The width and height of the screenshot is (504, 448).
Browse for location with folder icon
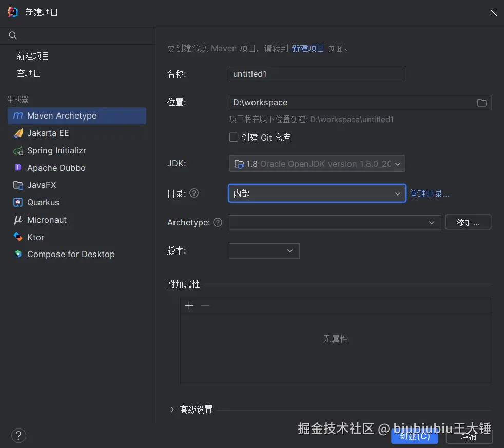point(481,103)
